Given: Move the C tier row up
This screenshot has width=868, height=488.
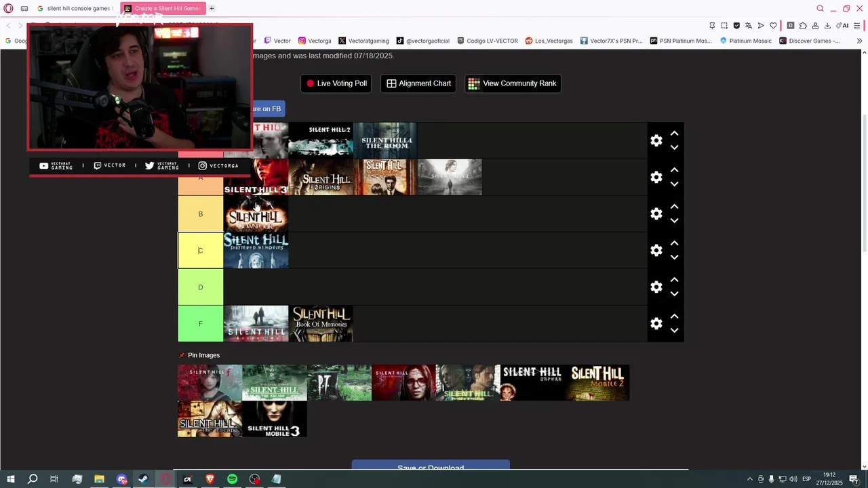Looking at the screenshot, I should point(674,243).
